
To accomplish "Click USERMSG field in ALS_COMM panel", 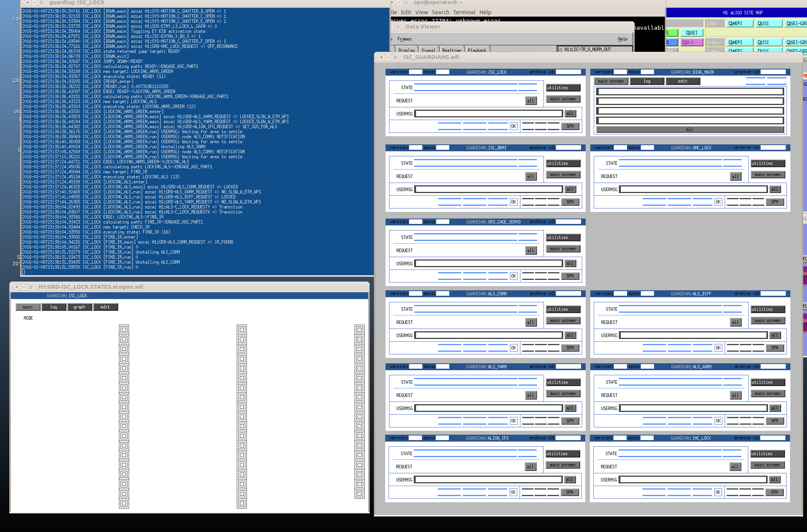I will tap(489, 335).
